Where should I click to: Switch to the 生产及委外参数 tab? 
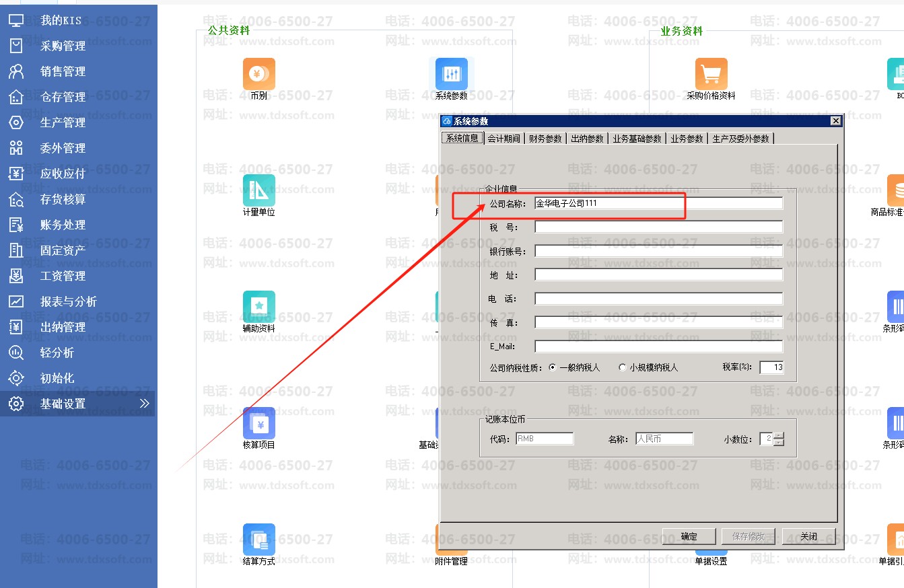point(740,139)
